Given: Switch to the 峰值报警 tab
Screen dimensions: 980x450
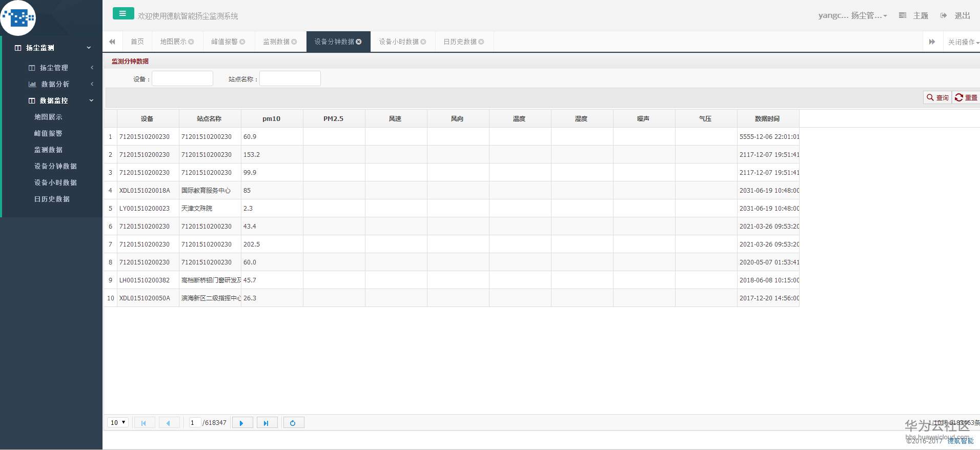Looking at the screenshot, I should point(224,42).
